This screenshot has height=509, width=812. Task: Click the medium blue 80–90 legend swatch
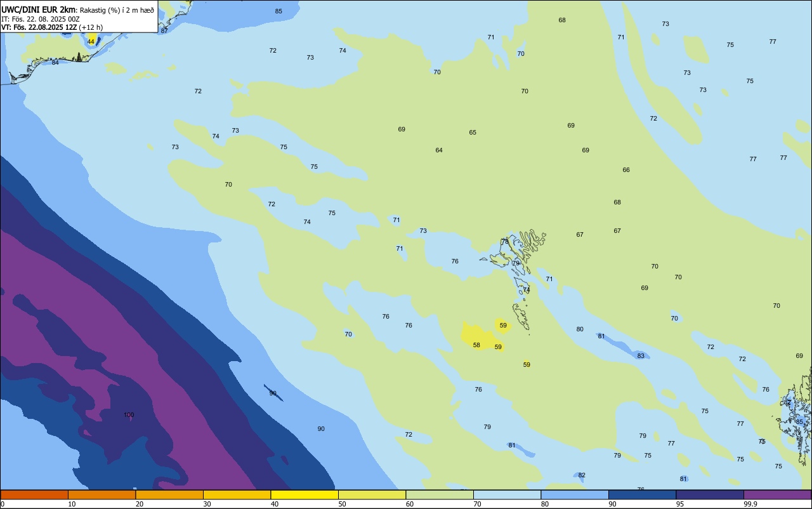pos(575,494)
